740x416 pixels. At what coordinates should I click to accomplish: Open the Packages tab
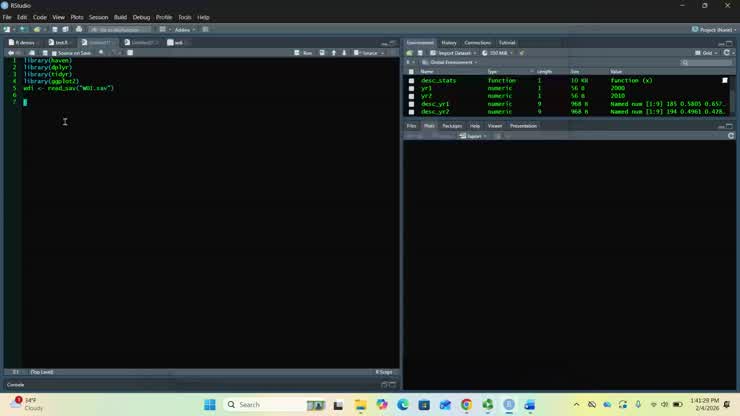click(452, 126)
